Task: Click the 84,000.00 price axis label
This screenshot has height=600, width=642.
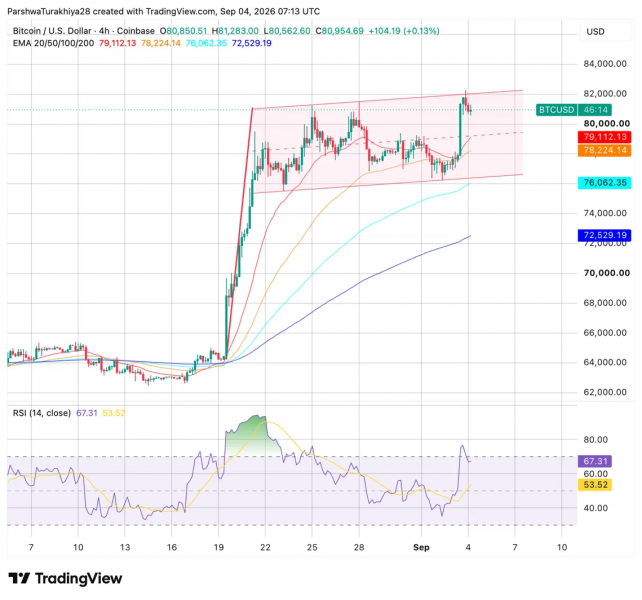Action: tap(605, 64)
